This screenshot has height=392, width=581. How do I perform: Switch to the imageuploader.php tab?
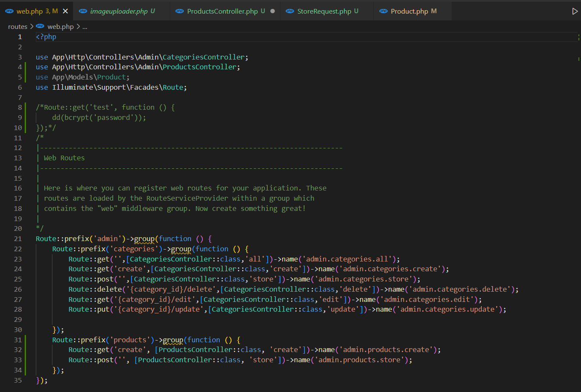click(x=119, y=11)
